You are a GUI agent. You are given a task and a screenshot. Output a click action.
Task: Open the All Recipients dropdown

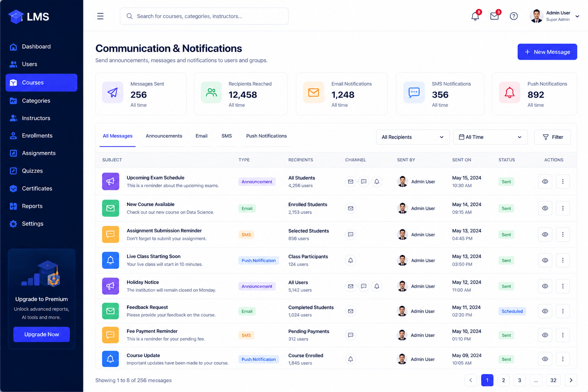pyautogui.click(x=413, y=137)
